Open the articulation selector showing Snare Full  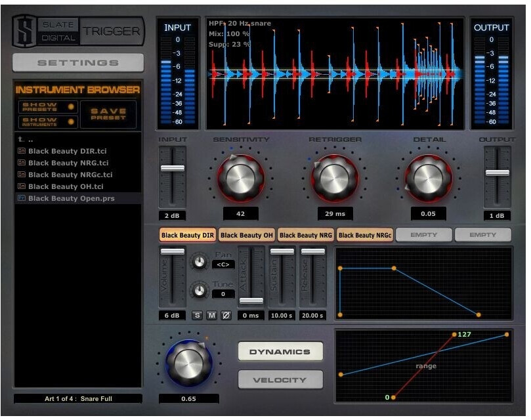pyautogui.click(x=78, y=398)
